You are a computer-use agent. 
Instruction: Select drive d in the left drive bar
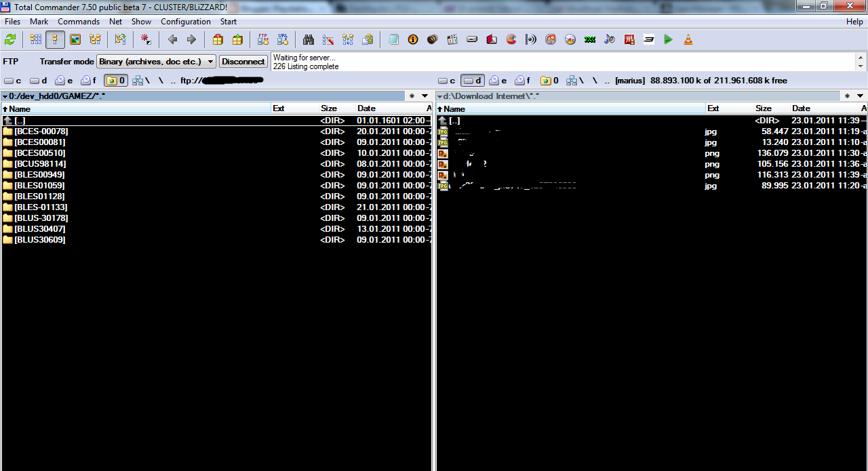coord(39,81)
